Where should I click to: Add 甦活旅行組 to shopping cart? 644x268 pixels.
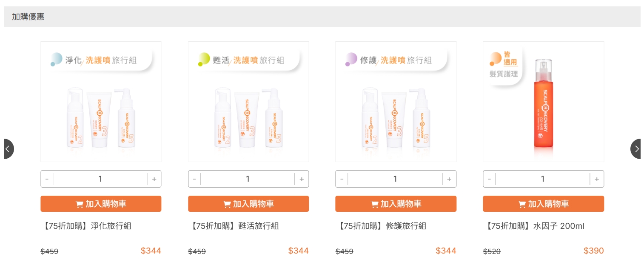click(248, 204)
